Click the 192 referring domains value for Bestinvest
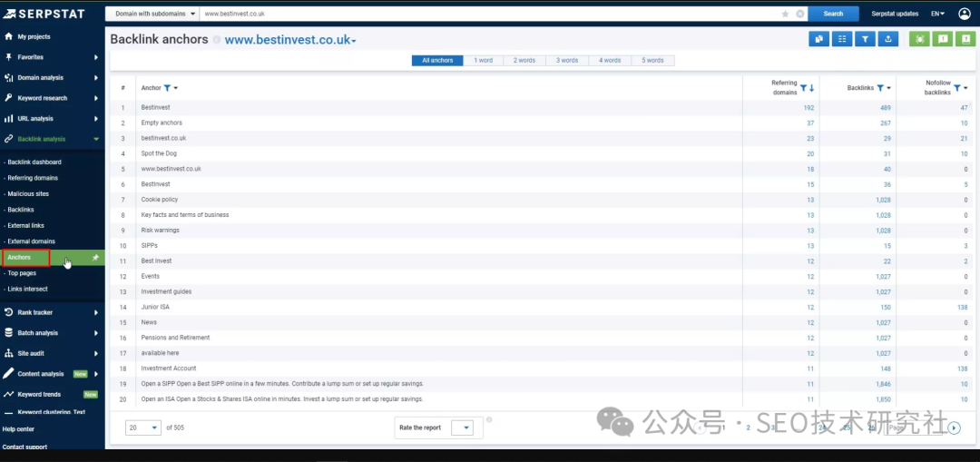Screen dimensions: 980x462 click(808, 107)
